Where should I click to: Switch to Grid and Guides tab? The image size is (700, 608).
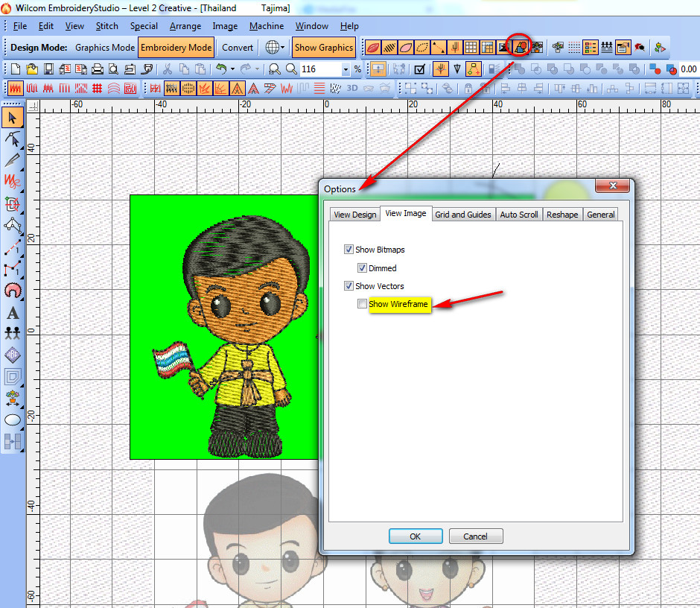(x=463, y=215)
